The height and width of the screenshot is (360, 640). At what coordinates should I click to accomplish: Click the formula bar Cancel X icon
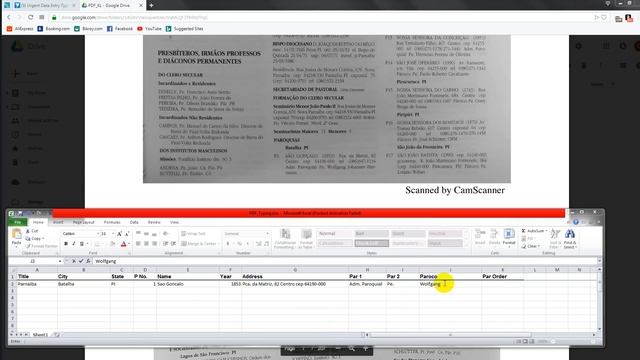(x=73, y=261)
